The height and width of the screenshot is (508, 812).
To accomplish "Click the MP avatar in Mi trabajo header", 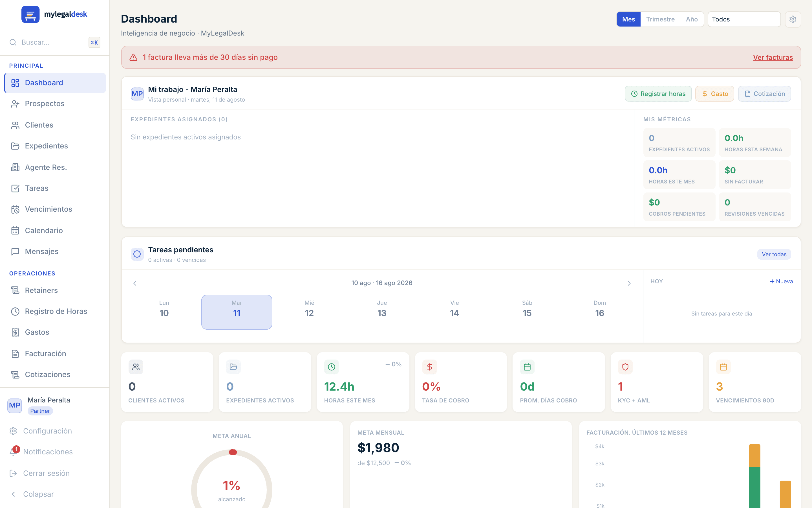I will [137, 94].
